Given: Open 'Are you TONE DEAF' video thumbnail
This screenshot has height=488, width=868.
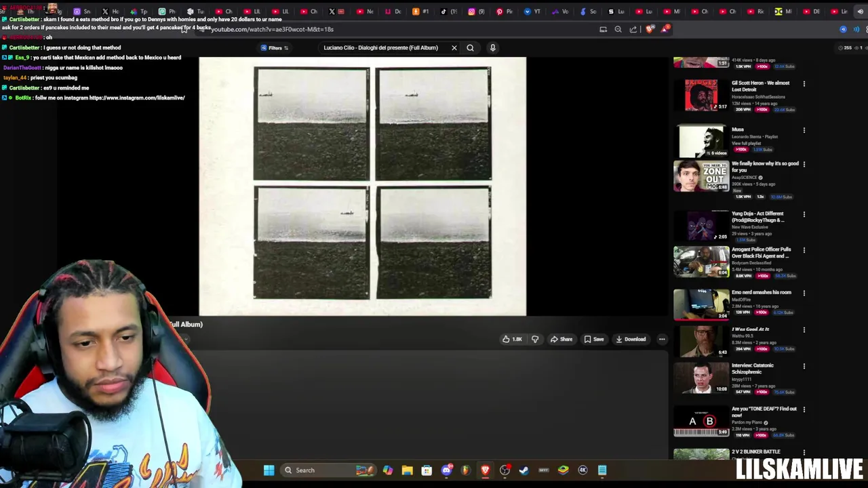Looking at the screenshot, I should (x=701, y=422).
